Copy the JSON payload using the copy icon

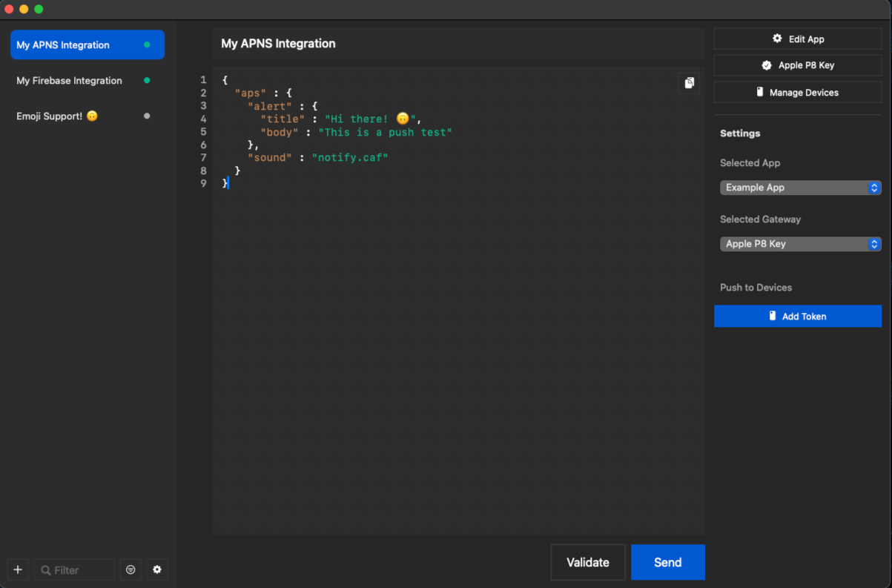(688, 83)
